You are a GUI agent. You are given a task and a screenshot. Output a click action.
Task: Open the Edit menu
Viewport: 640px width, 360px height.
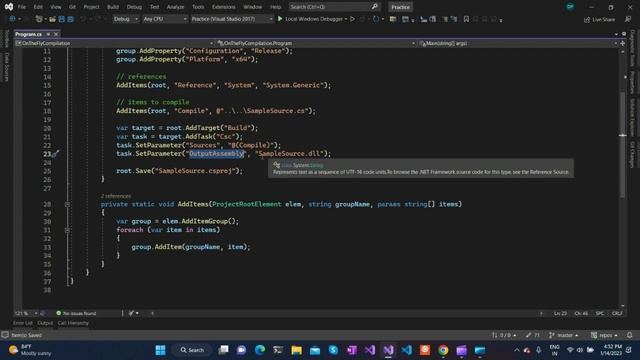[x=38, y=7]
